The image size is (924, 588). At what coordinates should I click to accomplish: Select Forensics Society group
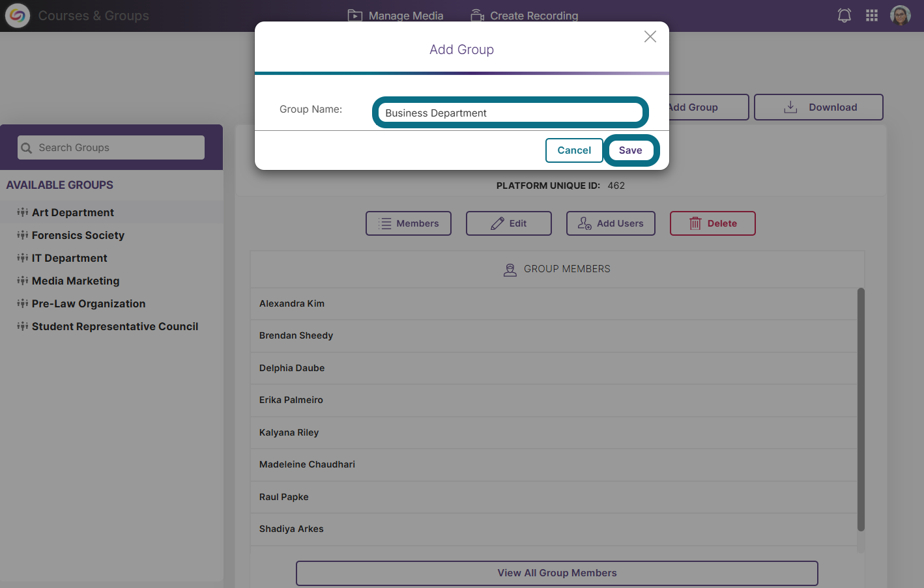(x=111, y=235)
